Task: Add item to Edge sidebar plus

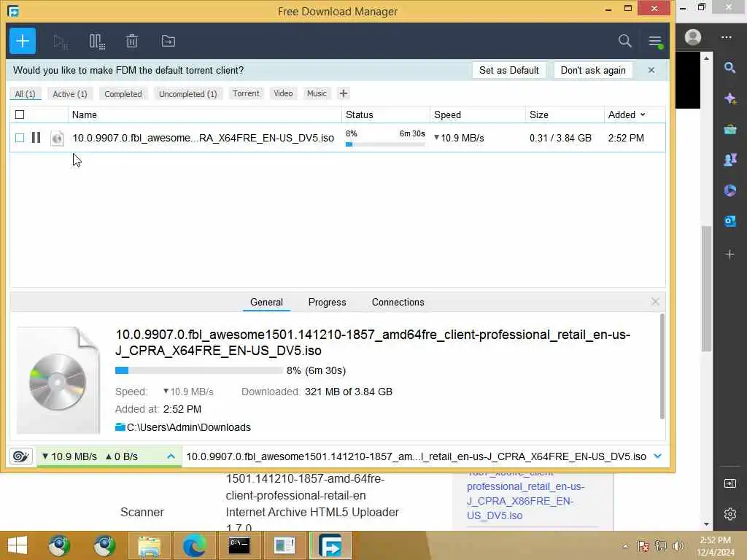Action: [729, 254]
